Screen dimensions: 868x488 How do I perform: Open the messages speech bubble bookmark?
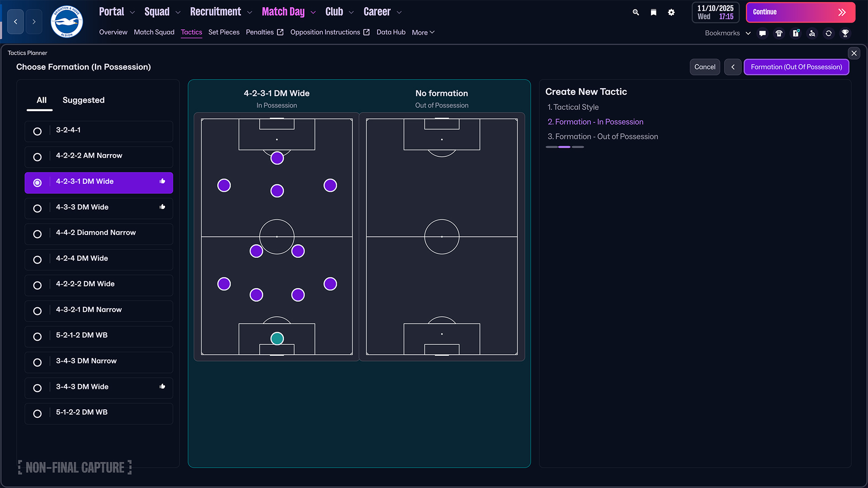click(x=763, y=33)
